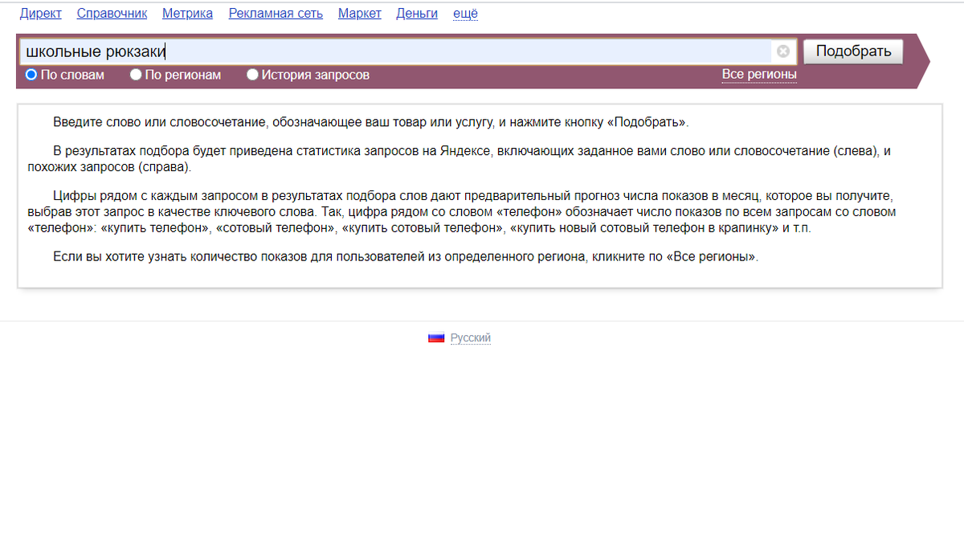This screenshot has width=964, height=560.
Task: Open the Справочник service link
Action: (x=112, y=14)
